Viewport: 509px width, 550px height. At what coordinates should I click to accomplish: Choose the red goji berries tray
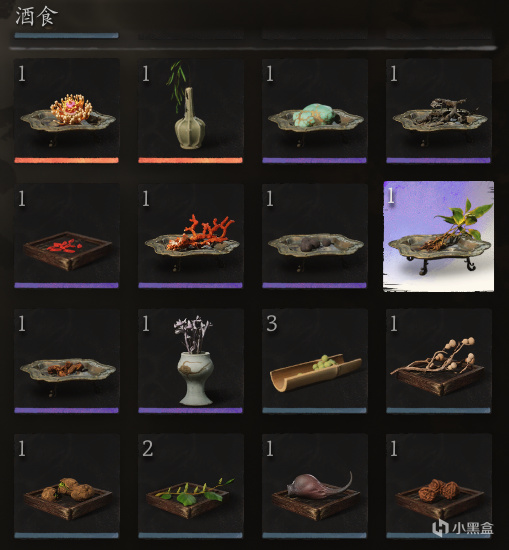coord(66,236)
